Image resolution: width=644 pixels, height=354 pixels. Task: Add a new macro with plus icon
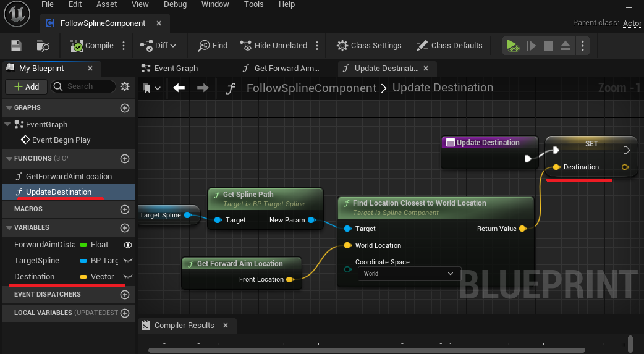125,209
